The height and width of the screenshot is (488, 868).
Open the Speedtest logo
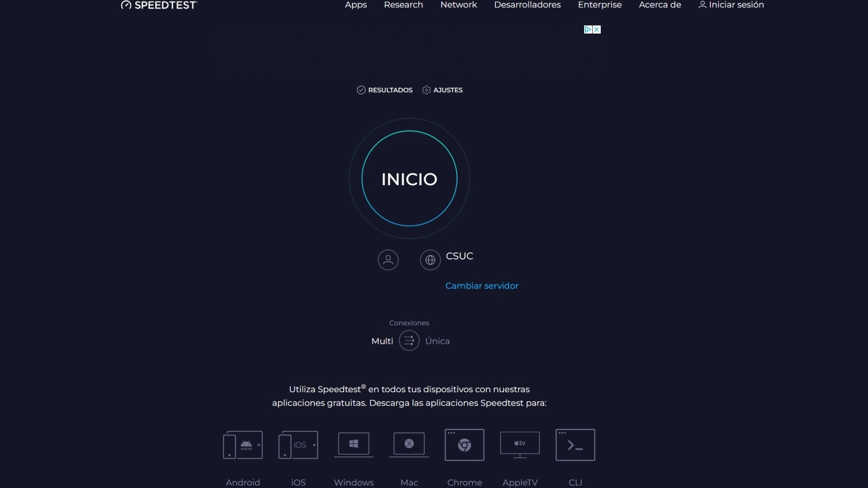158,5
